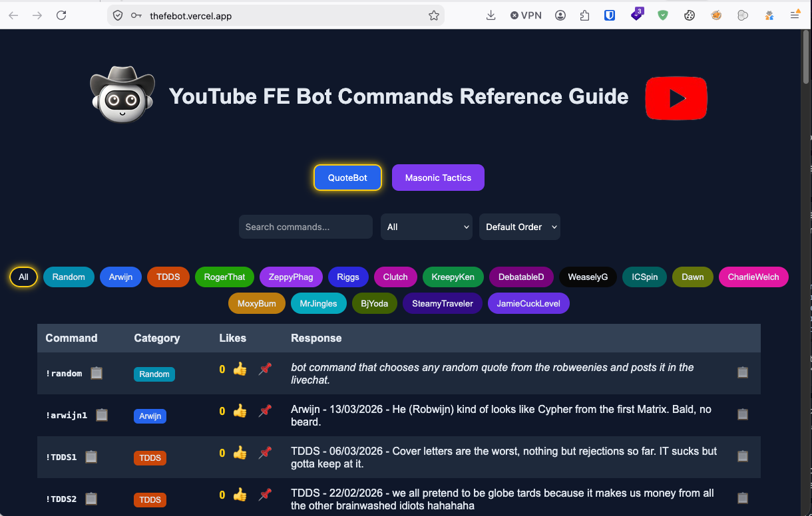812x516 pixels.
Task: Click the cowboy robot mascot logo
Action: pos(122,94)
